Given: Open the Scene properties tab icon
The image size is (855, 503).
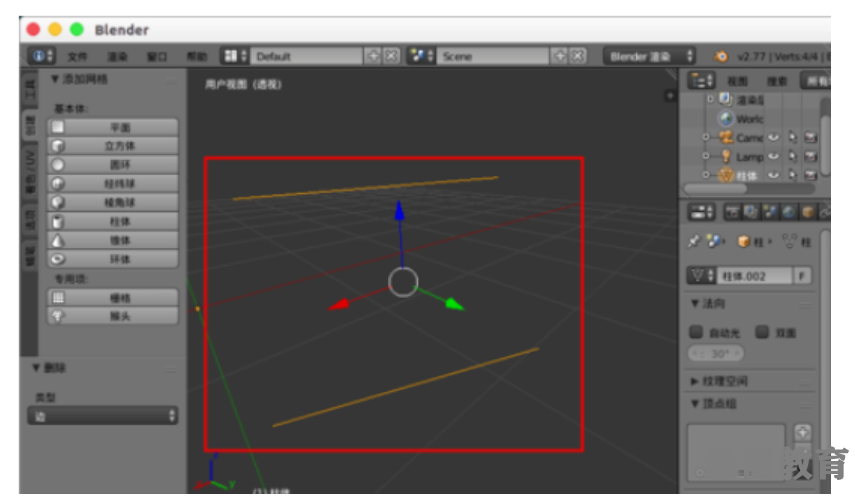Looking at the screenshot, I should coord(770,212).
